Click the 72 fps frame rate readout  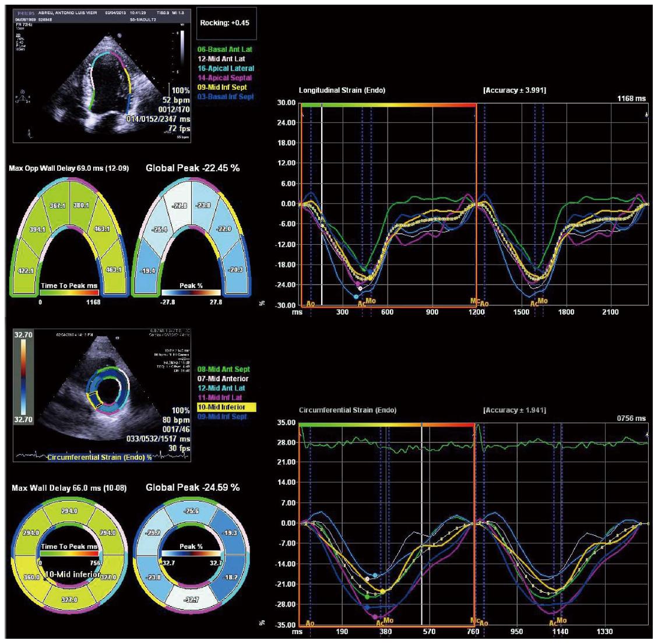pos(179,128)
